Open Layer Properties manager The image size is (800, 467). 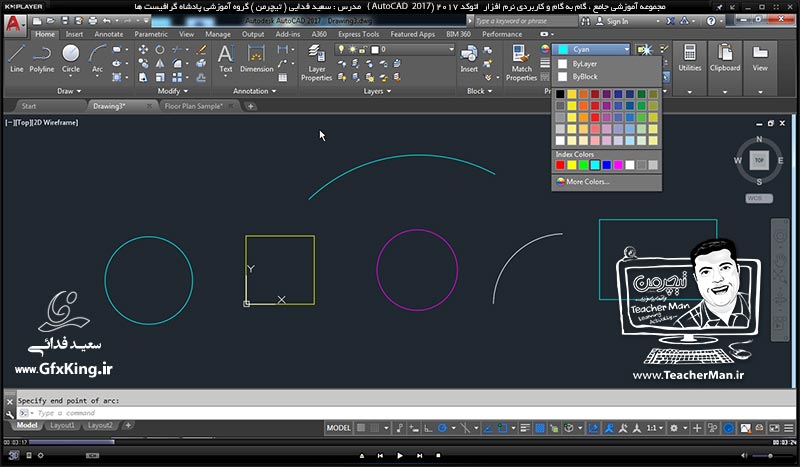[x=316, y=63]
